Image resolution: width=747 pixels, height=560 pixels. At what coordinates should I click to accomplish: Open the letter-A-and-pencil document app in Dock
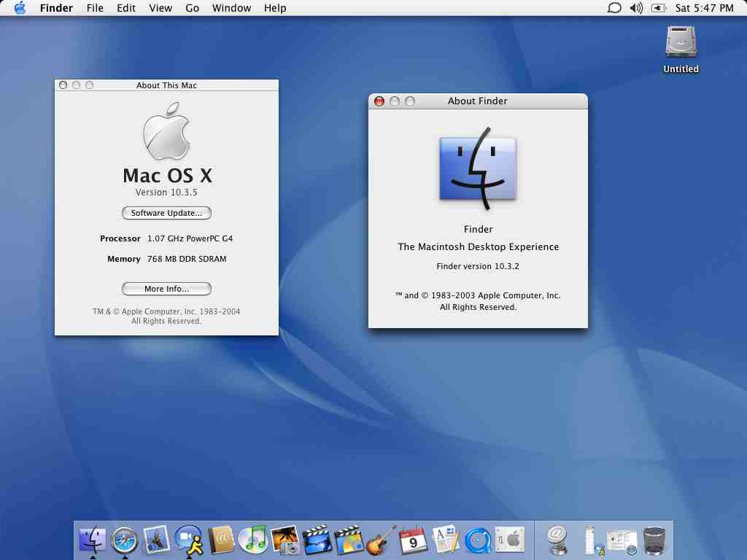446,540
